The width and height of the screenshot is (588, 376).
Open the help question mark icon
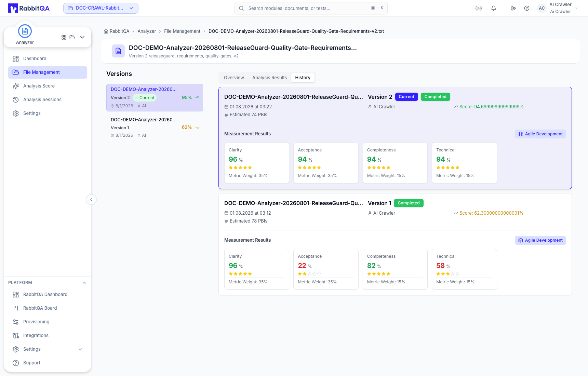click(x=527, y=8)
